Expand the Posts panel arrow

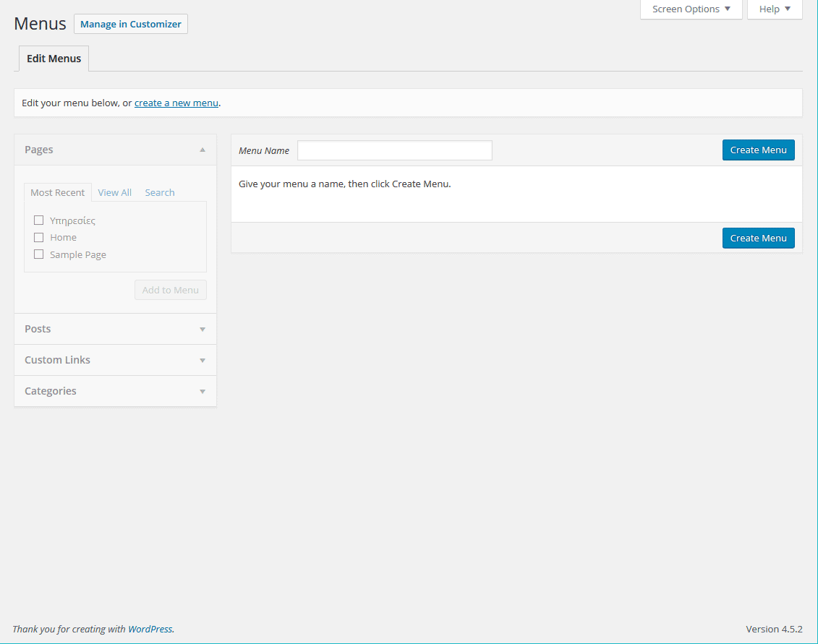pos(203,329)
